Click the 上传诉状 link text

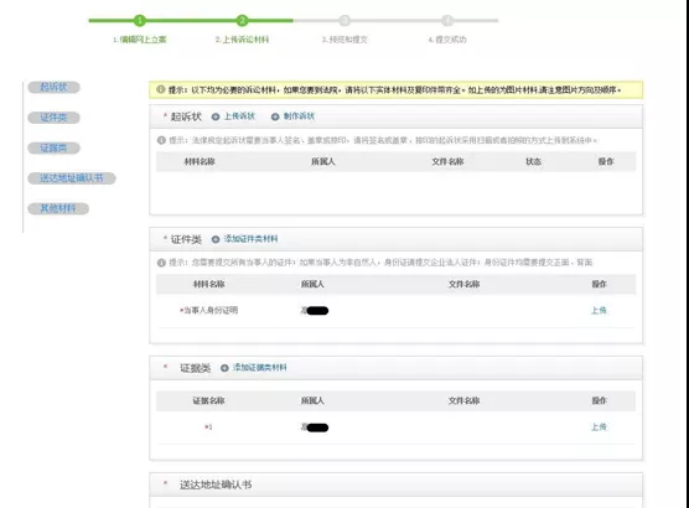[239, 116]
